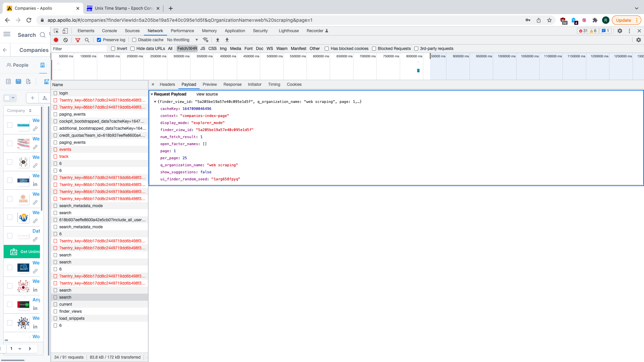Image resolution: width=644 pixels, height=362 pixels.
Task: Enable 3rd-party requests filter
Action: (416, 49)
